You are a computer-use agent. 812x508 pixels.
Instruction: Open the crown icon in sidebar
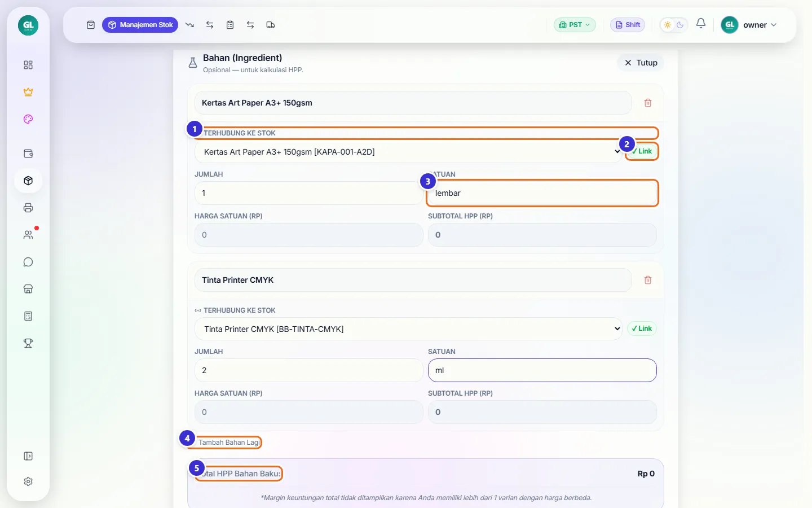click(28, 92)
